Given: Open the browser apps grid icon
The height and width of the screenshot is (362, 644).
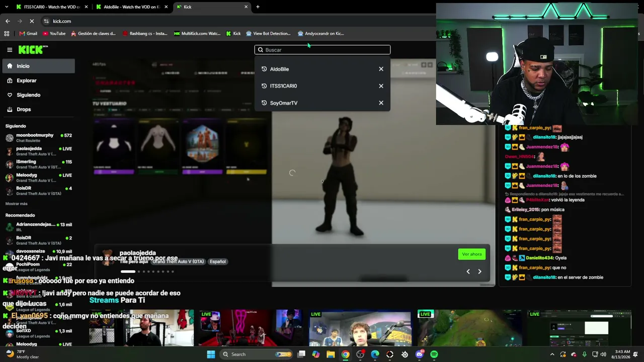Looking at the screenshot, I should [x=7, y=34].
